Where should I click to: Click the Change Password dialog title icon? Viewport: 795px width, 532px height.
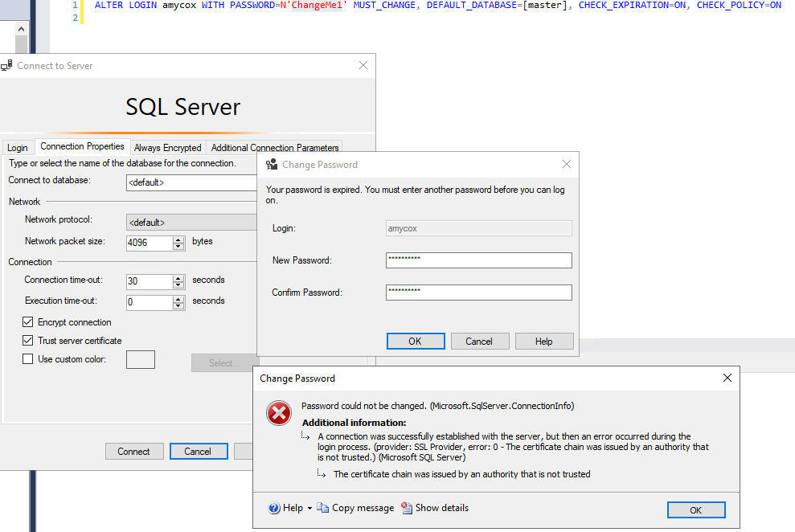(x=273, y=164)
